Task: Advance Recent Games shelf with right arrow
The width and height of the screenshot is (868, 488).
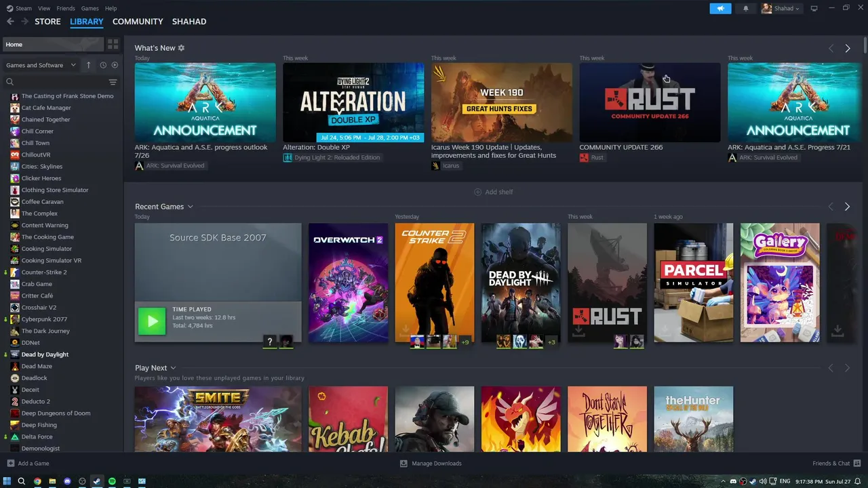Action: tap(847, 207)
